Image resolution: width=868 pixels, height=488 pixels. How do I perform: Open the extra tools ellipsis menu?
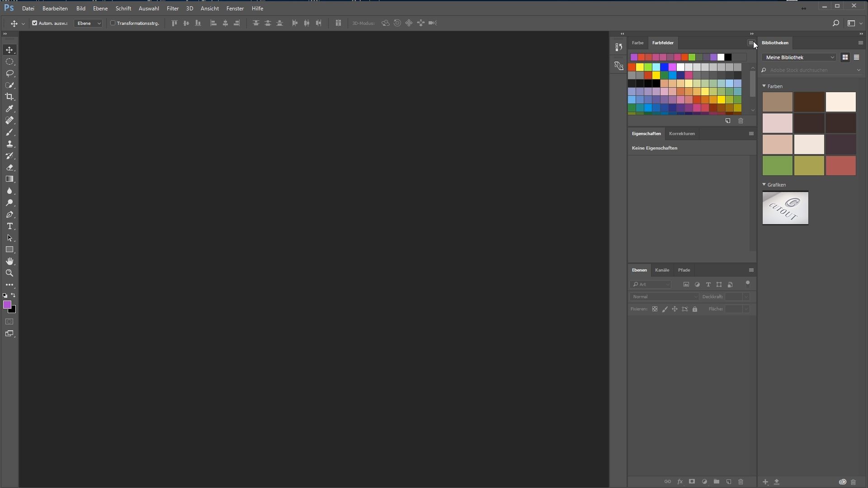(x=9, y=285)
